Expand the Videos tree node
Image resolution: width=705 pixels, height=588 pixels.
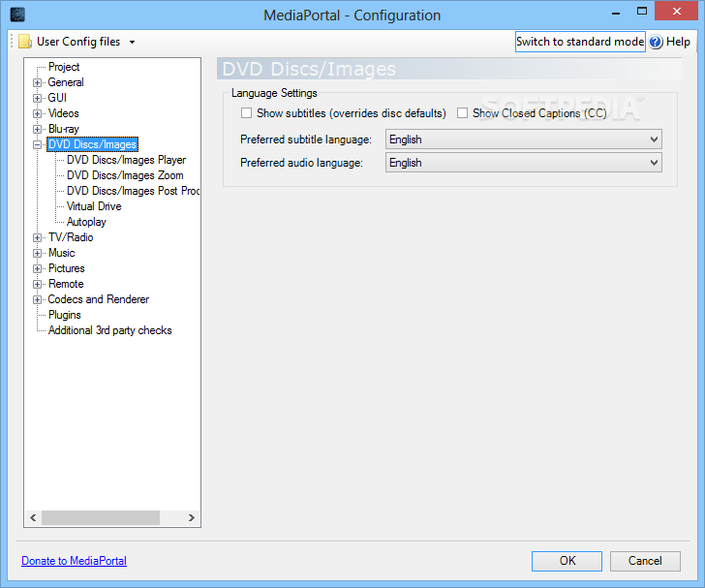(x=38, y=113)
